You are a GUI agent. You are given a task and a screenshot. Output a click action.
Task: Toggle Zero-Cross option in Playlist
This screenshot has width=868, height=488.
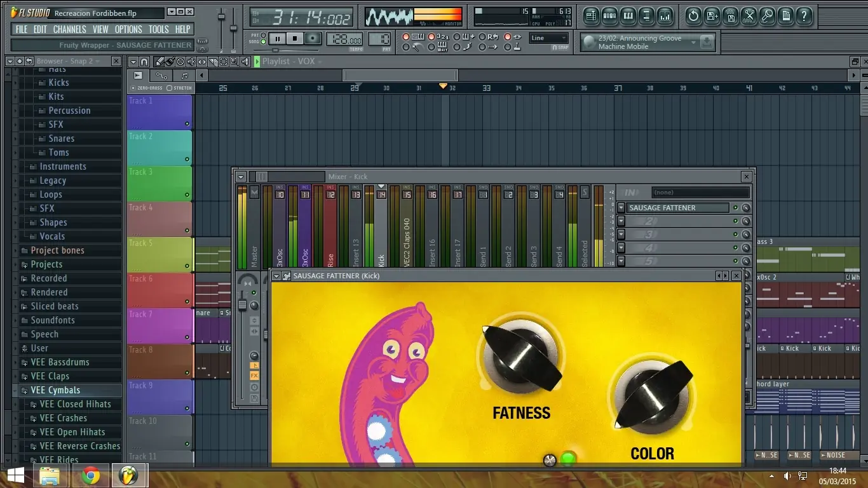point(133,88)
